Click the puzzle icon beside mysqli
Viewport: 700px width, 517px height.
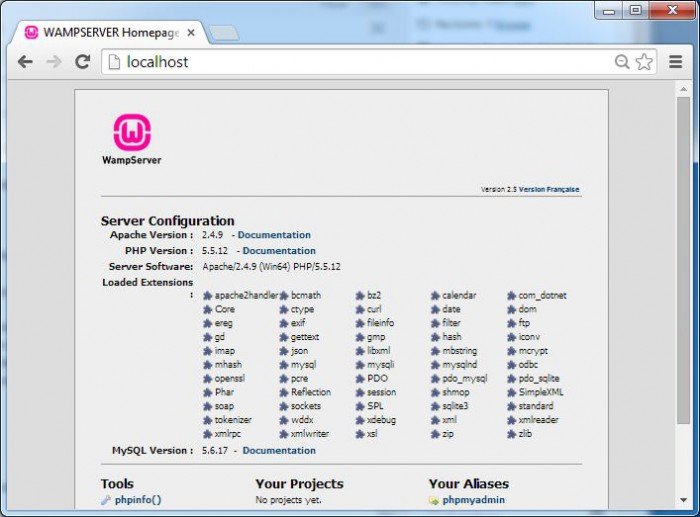pyautogui.click(x=360, y=365)
